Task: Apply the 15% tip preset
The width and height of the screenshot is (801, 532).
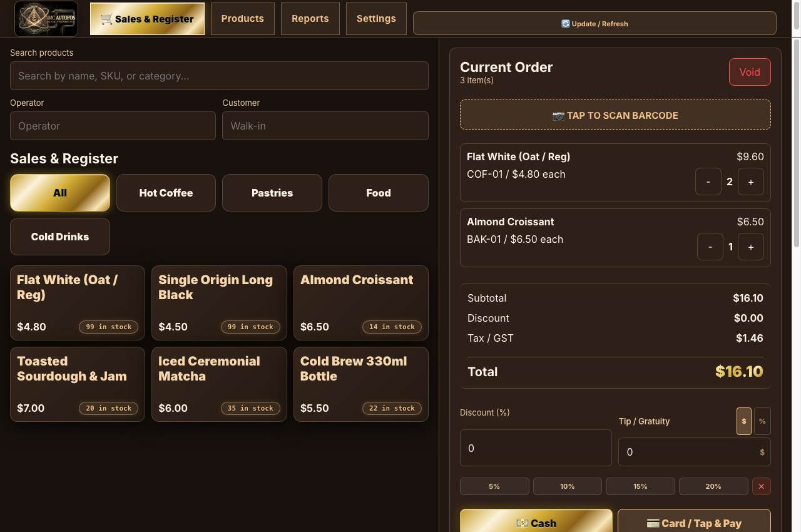Action: click(x=640, y=486)
